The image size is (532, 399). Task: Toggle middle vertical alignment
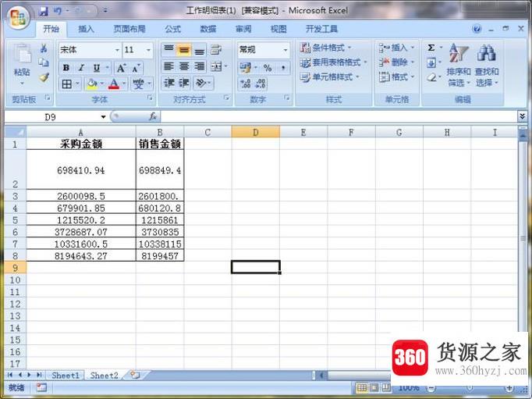(184, 49)
